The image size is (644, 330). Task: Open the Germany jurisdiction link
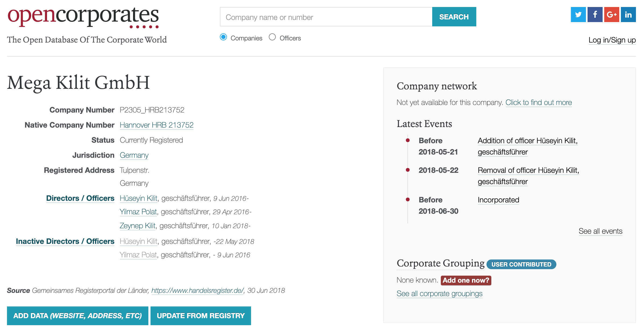point(134,155)
